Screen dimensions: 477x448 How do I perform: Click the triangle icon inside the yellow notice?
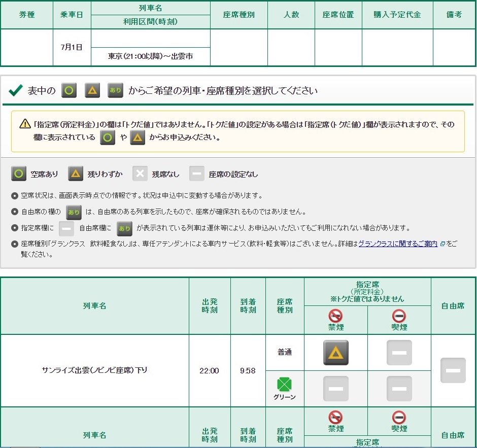pyautogui.click(x=138, y=137)
